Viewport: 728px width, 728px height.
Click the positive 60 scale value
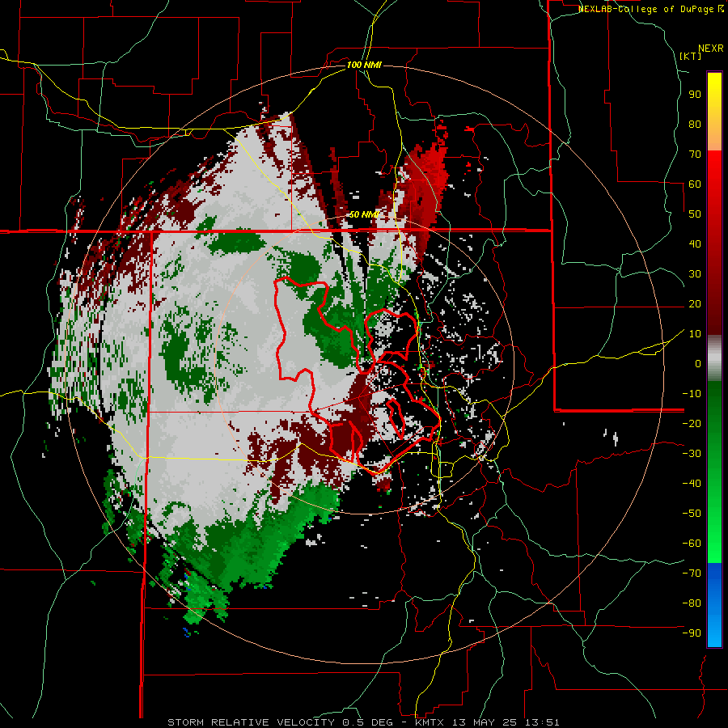click(x=695, y=184)
